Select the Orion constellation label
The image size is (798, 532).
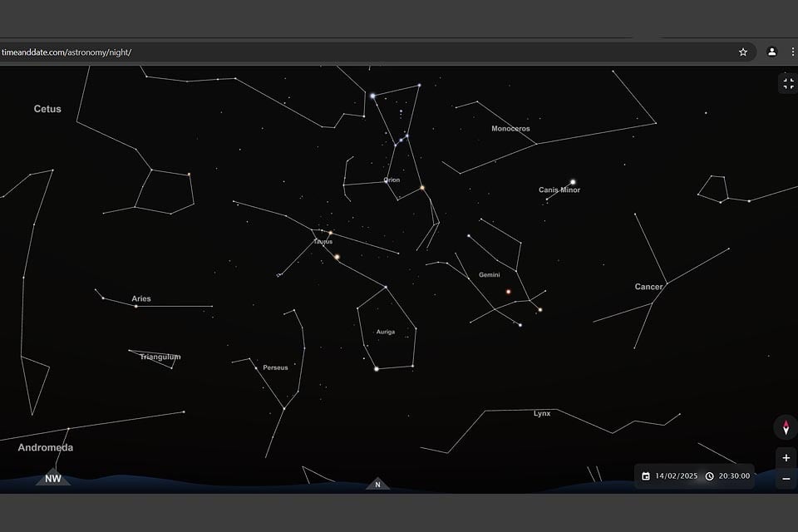pyautogui.click(x=391, y=180)
